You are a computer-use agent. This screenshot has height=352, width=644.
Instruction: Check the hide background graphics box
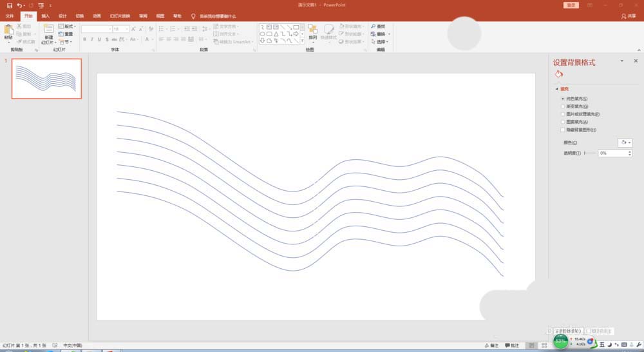tap(563, 130)
